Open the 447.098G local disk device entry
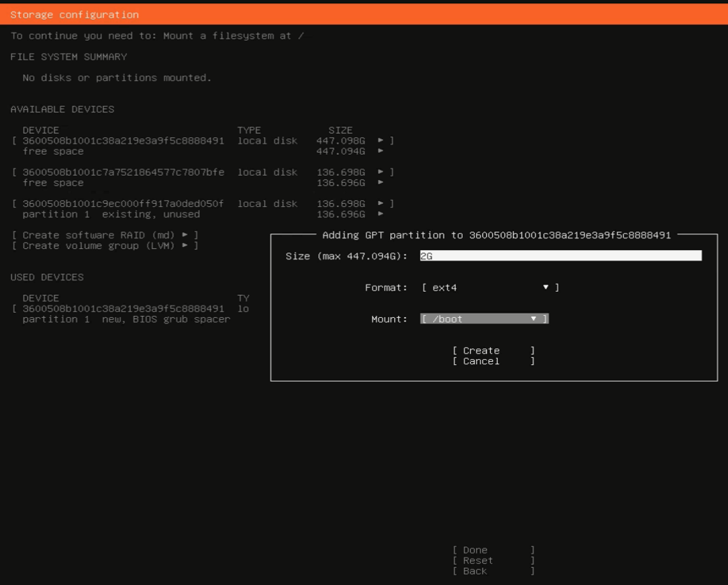728x585 pixels. pos(203,141)
